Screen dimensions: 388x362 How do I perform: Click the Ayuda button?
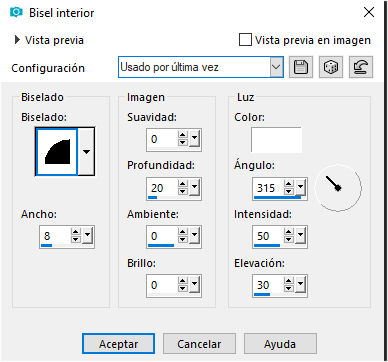click(x=280, y=344)
